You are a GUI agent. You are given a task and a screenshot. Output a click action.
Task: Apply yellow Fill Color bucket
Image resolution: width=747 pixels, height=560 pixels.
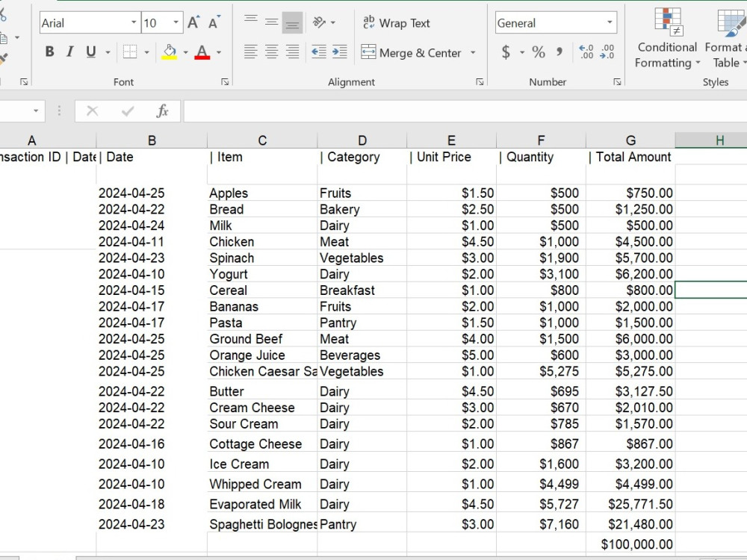[169, 52]
